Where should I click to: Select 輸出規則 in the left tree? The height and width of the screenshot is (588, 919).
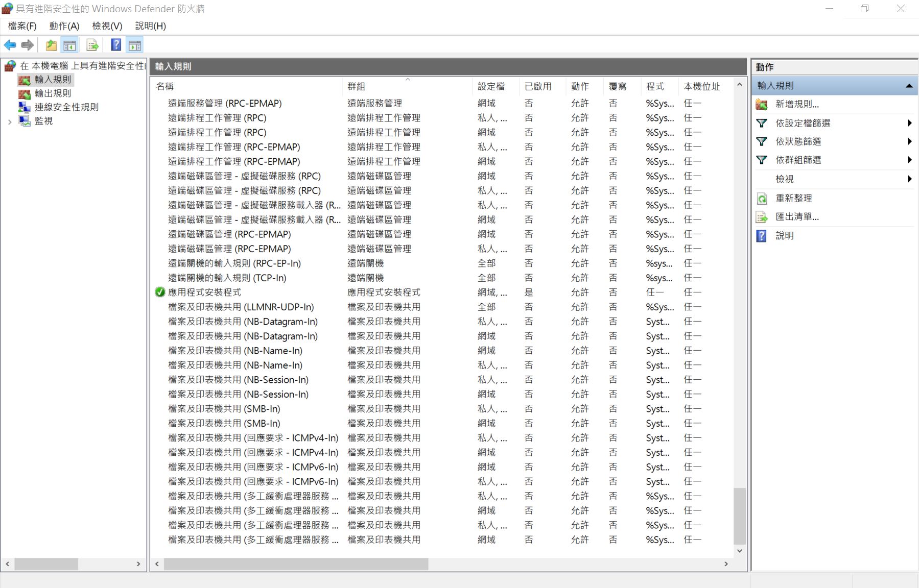(53, 93)
